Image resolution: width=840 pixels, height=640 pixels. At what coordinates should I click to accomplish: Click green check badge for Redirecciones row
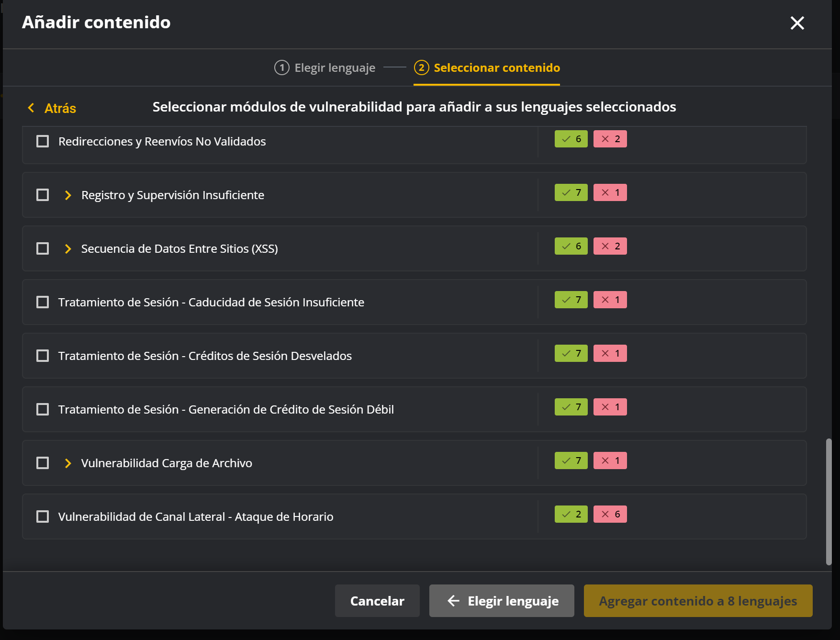point(571,139)
